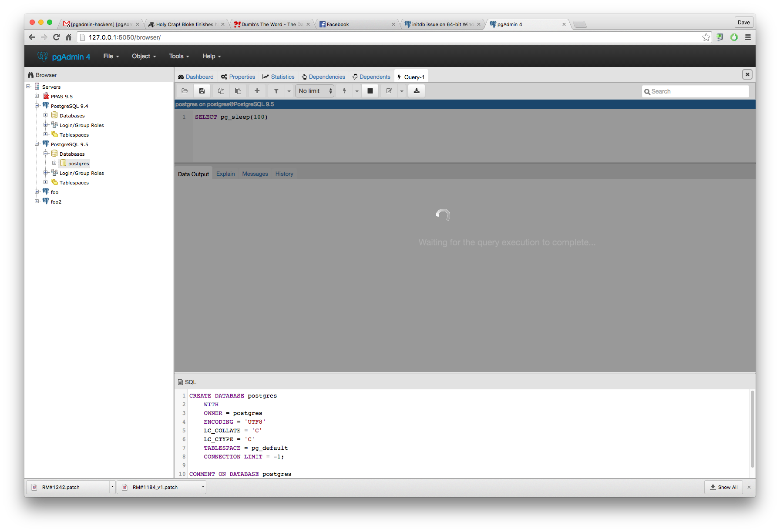780x532 pixels.
Task: Select the foo2 server tree item
Action: [56, 202]
